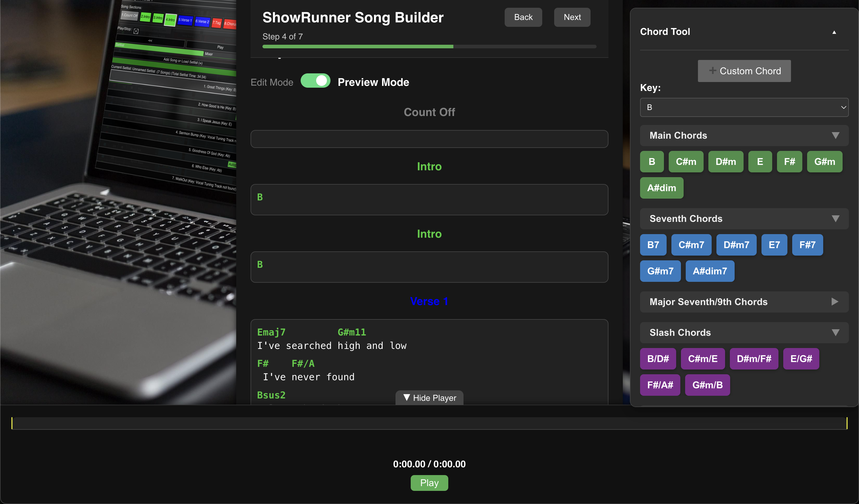Go Back to the previous step

[x=523, y=17]
